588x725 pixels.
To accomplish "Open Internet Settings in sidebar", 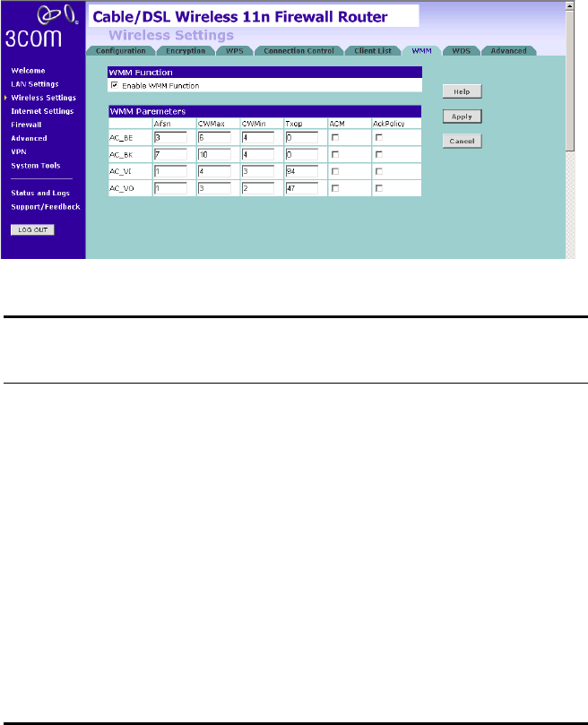I will 42,111.
